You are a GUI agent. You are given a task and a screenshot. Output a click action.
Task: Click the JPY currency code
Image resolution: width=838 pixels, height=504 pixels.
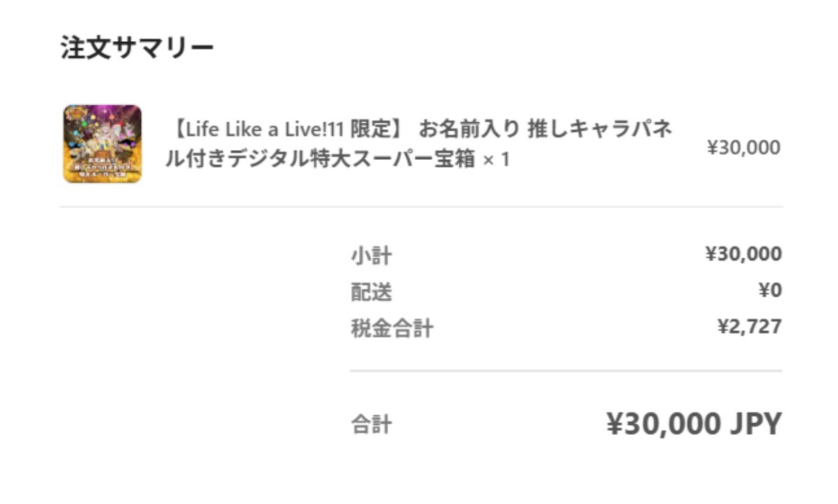756,424
